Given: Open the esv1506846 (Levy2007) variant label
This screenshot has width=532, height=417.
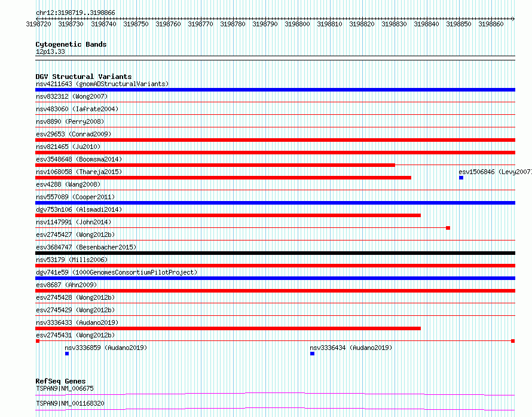Looking at the screenshot, I should point(495,172).
